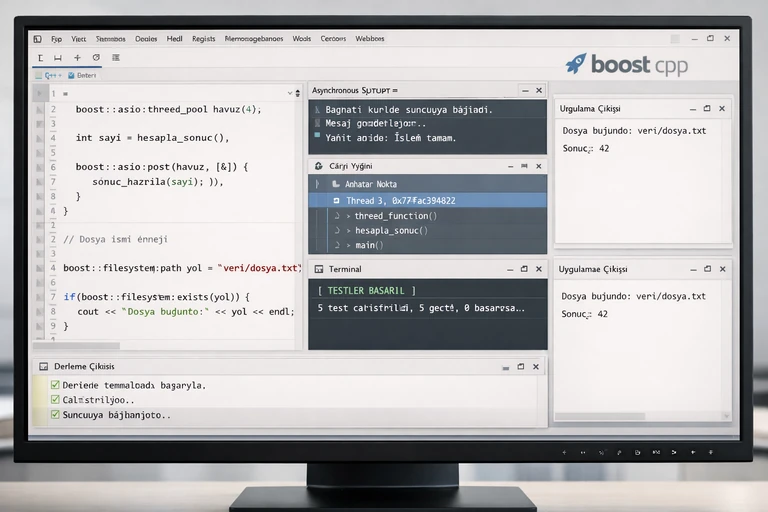Maximize the Derleme Çıkısis panel

tap(521, 366)
